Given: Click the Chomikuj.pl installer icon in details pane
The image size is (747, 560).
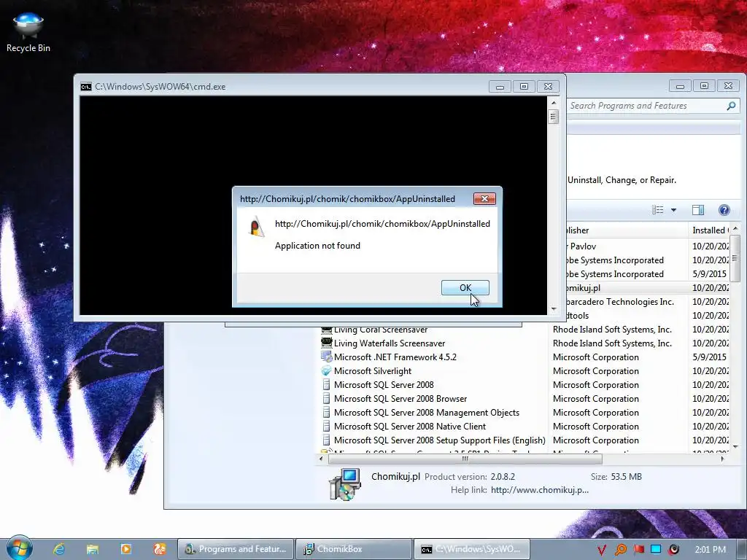Looking at the screenshot, I should coord(345,484).
